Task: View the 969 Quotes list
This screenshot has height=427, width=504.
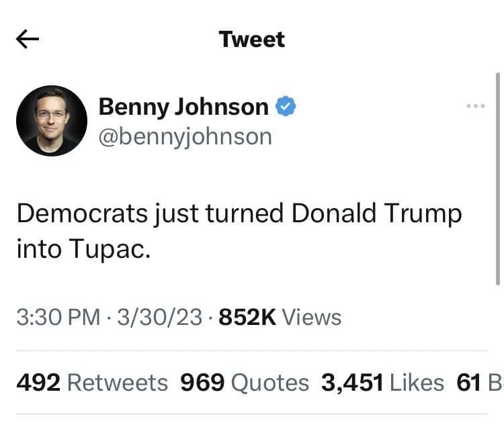Action: click(x=245, y=383)
